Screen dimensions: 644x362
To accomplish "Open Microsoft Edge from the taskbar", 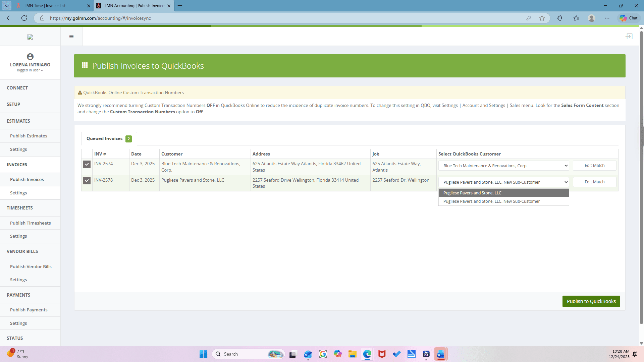I will 367,354.
